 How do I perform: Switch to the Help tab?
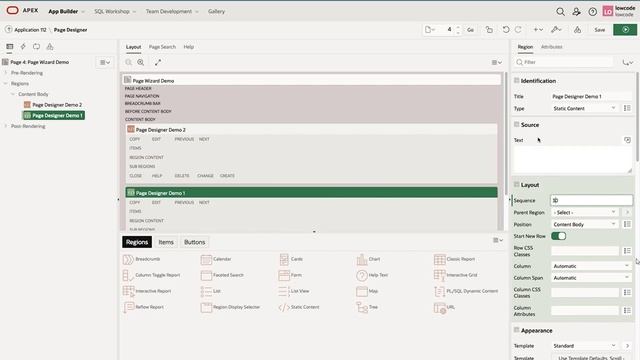coord(189,47)
